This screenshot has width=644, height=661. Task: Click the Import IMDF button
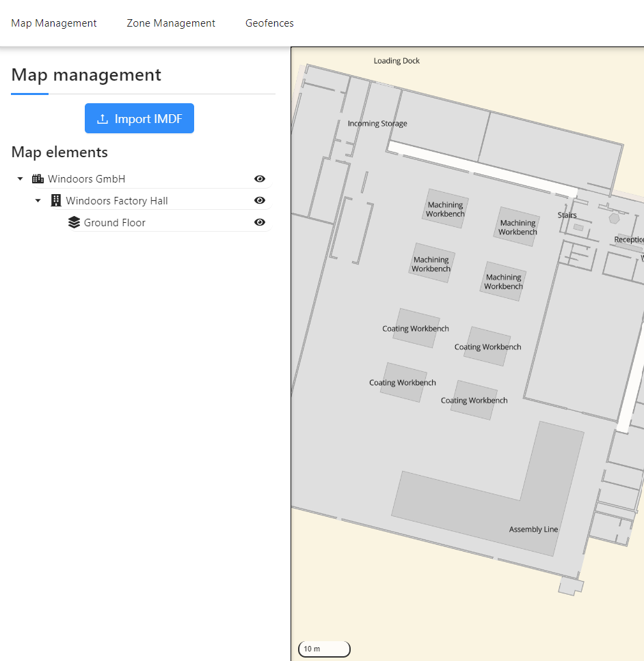point(139,118)
